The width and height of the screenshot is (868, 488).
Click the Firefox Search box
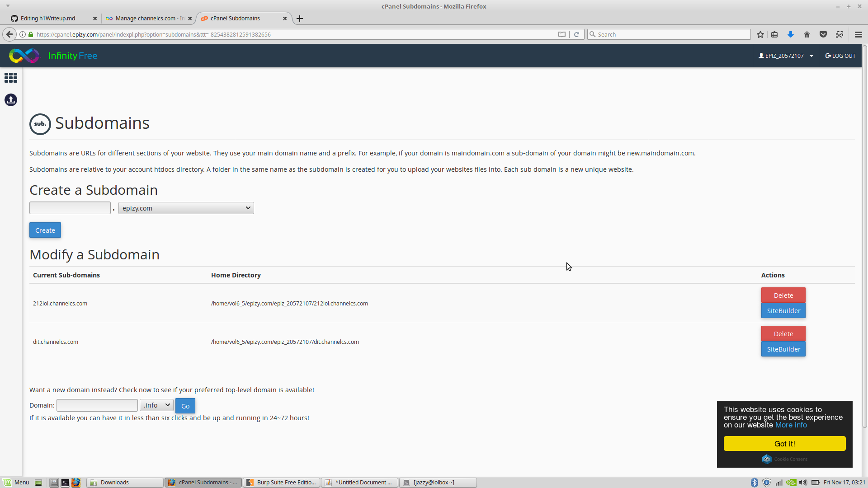669,34
